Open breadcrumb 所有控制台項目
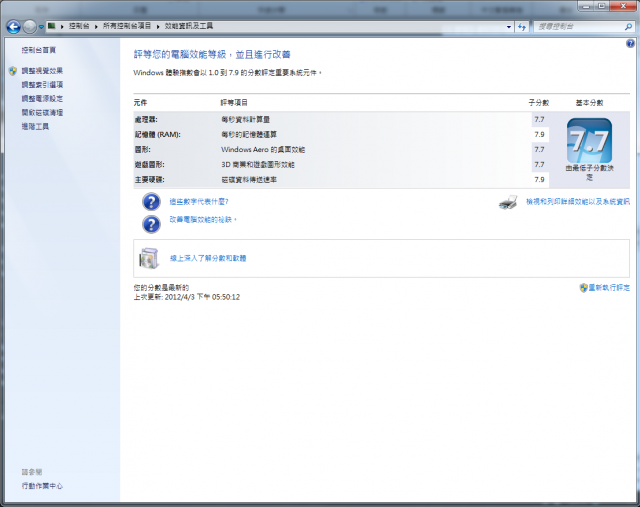 pyautogui.click(x=127, y=26)
